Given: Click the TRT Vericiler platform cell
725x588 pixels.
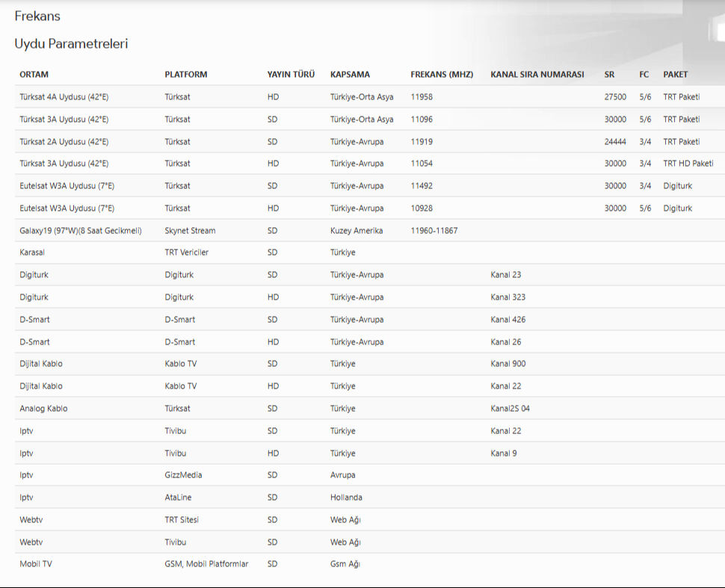Looking at the screenshot, I should coord(187,253).
